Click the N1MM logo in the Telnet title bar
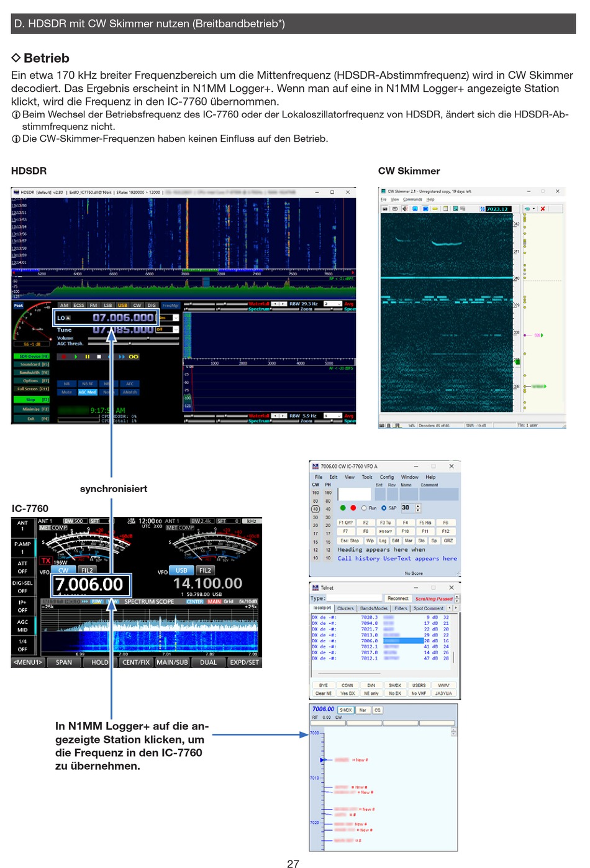The height and width of the screenshot is (868, 590). [x=315, y=587]
